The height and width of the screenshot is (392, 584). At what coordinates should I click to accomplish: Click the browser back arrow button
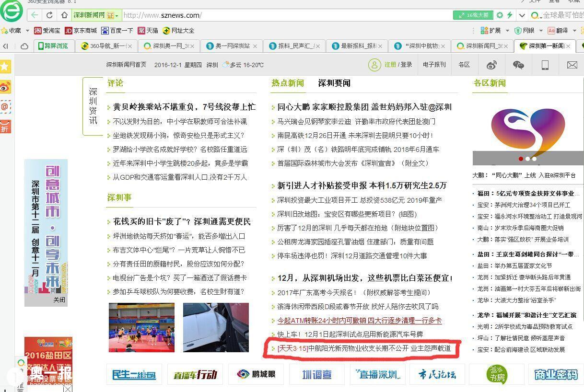tap(35, 15)
